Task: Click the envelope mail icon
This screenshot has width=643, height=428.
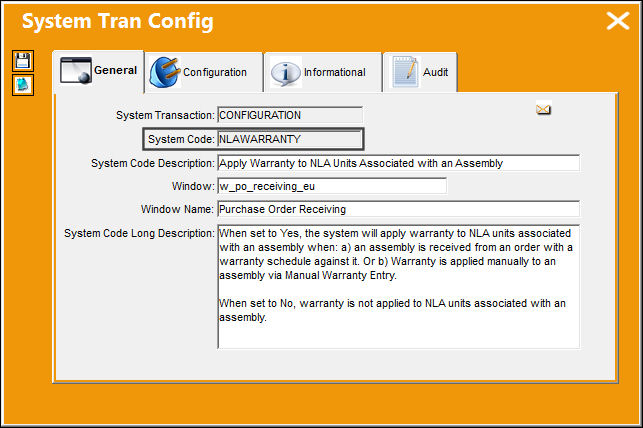Action: click(543, 109)
